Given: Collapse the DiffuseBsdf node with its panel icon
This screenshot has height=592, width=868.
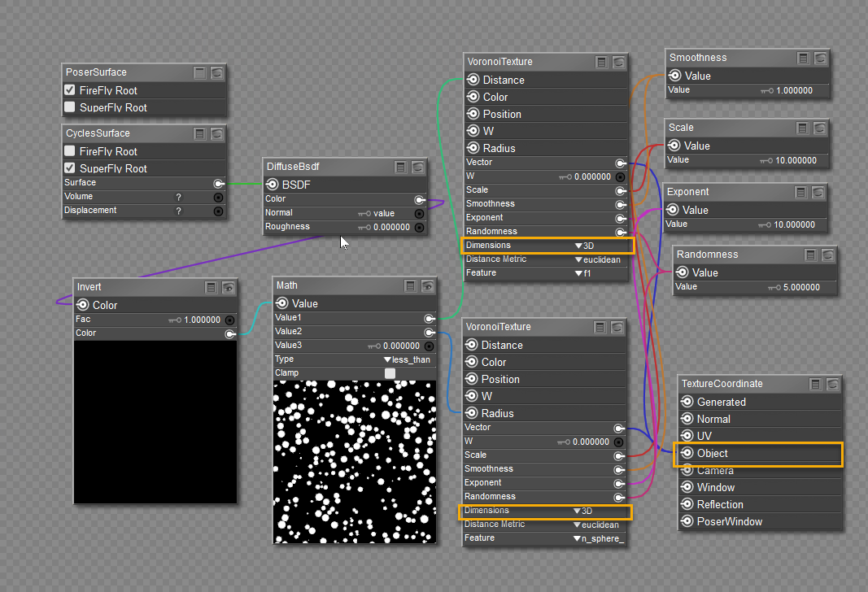Looking at the screenshot, I should click(401, 167).
